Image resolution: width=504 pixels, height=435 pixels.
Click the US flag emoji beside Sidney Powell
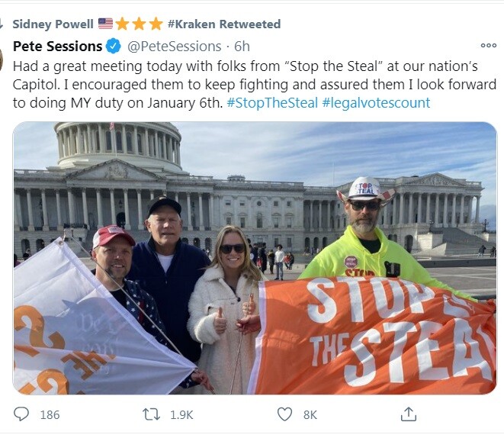tap(105, 24)
